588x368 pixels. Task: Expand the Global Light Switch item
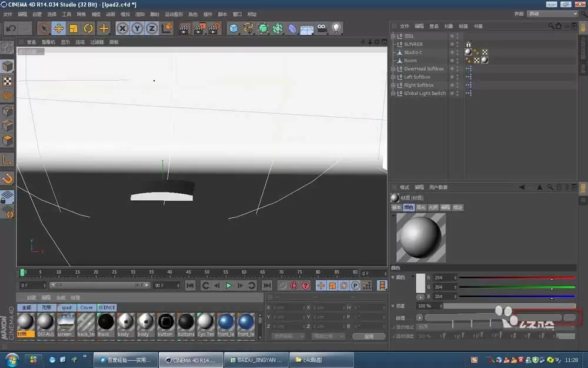point(392,93)
